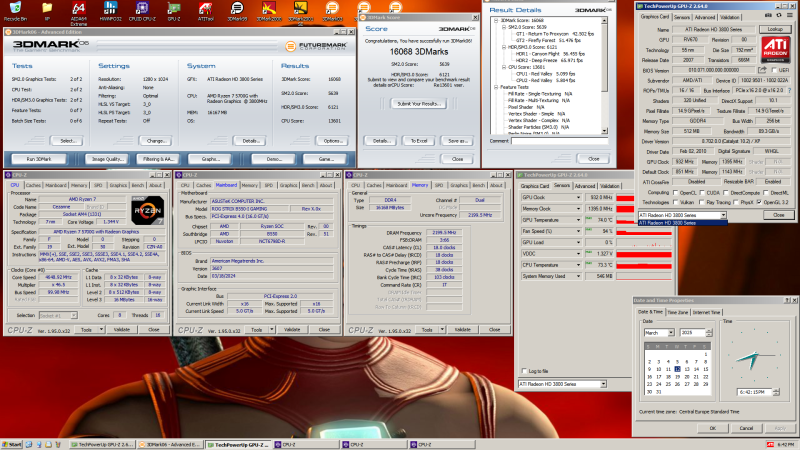The height and width of the screenshot is (450, 800).
Task: Click the Run 3DMark button
Action: tap(39, 159)
